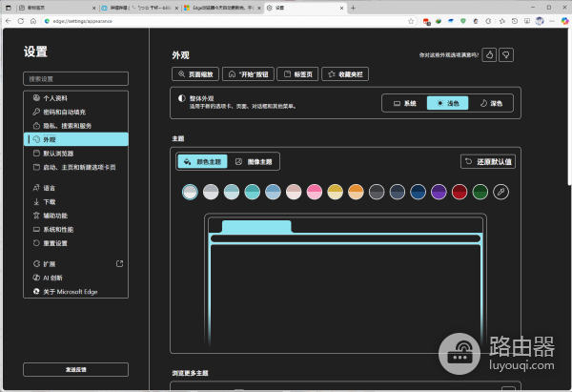This screenshot has width=572, height=392.
Task: Open the browser profile avatar
Action: click(540, 21)
